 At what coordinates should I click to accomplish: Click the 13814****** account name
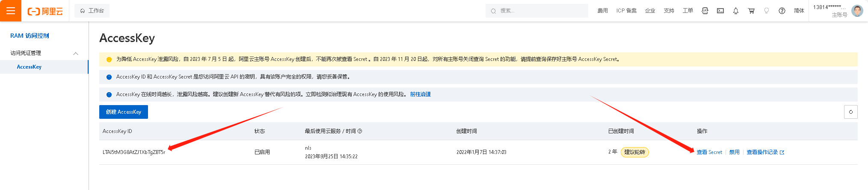(x=829, y=7)
